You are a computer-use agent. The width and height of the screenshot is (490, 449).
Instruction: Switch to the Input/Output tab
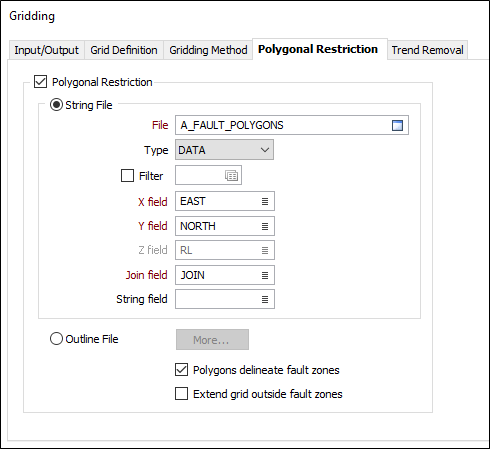pyautogui.click(x=46, y=50)
